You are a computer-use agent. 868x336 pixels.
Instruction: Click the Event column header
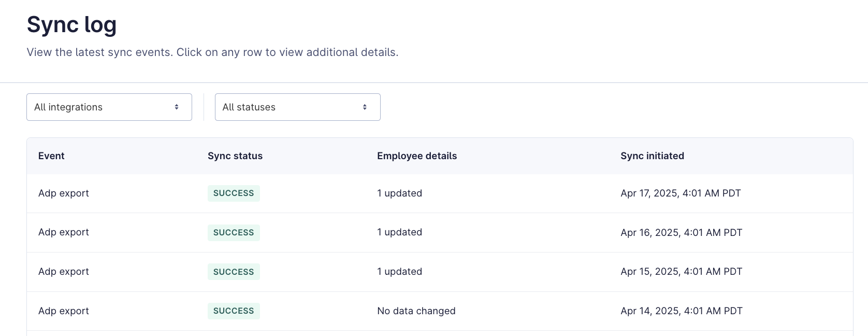[51, 156]
